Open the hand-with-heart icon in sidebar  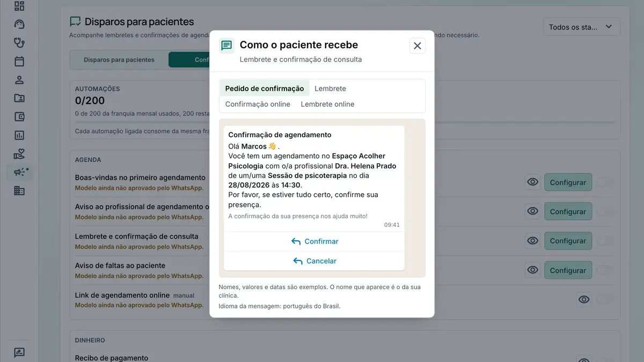[19, 154]
